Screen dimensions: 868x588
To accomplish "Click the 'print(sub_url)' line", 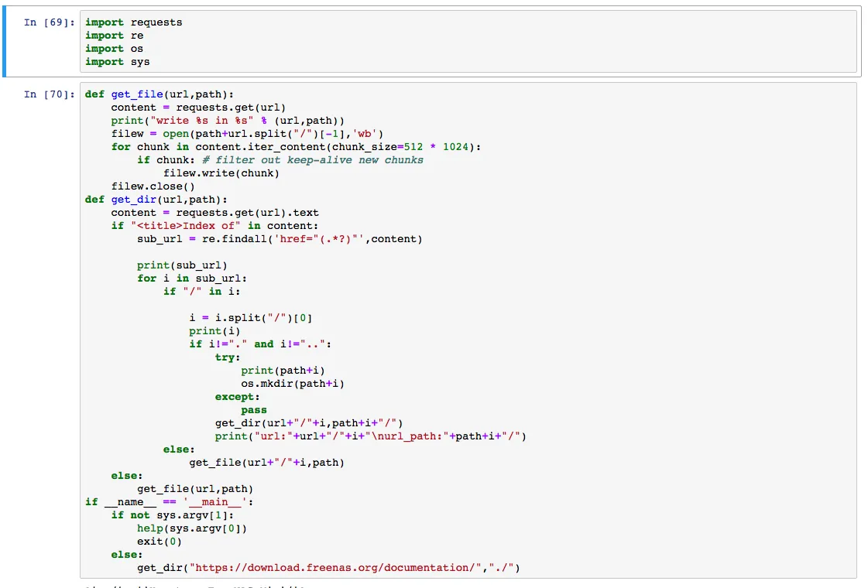I will coord(182,265).
